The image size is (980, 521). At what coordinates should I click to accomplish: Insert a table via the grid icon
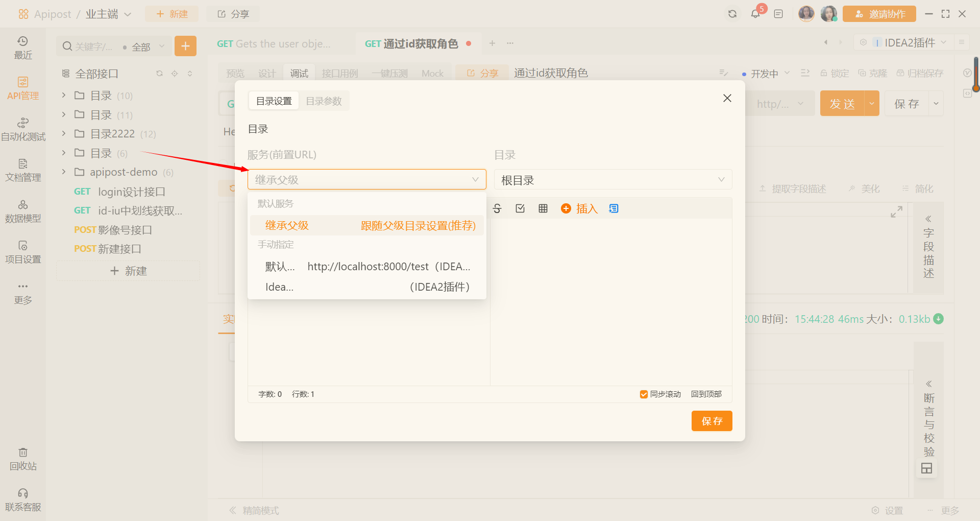click(x=543, y=208)
